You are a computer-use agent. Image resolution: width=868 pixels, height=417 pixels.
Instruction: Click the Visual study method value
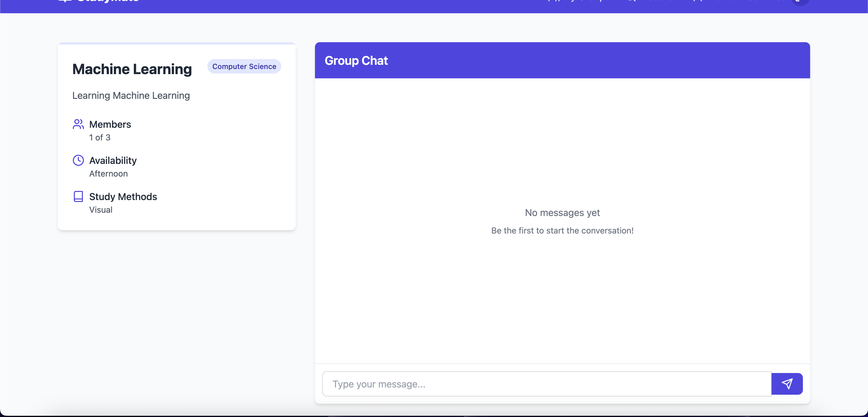pyautogui.click(x=101, y=209)
